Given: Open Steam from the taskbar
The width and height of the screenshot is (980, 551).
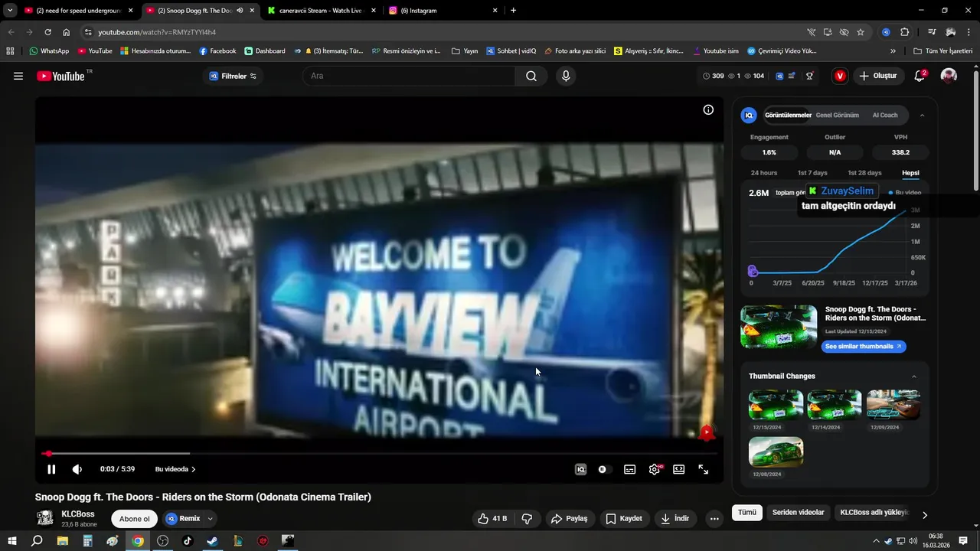Looking at the screenshot, I should tap(212, 540).
